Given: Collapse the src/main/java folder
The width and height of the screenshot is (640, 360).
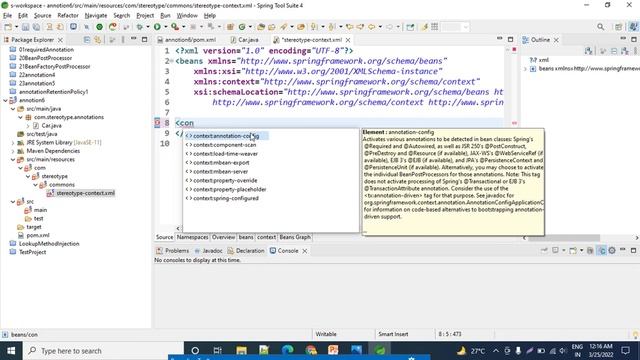Looking at the screenshot, I should coord(13,109).
